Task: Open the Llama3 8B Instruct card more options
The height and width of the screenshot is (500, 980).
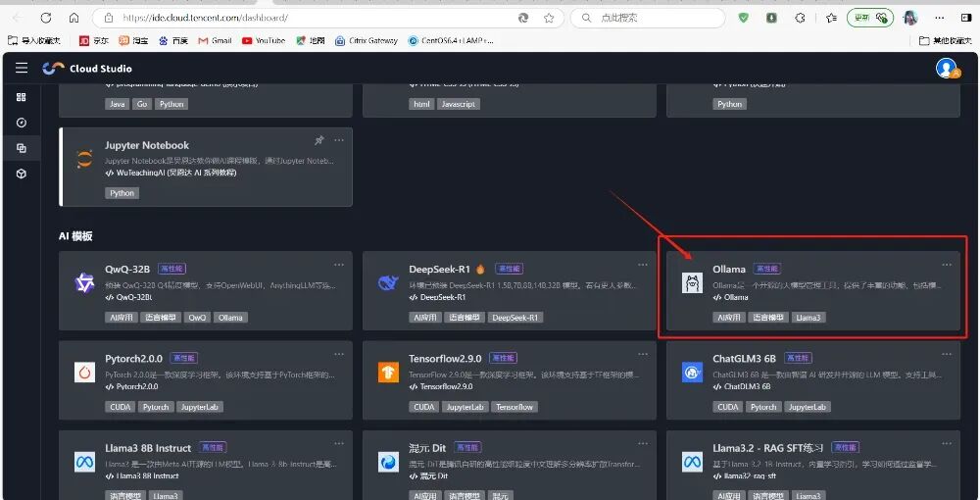Action: pyautogui.click(x=339, y=444)
